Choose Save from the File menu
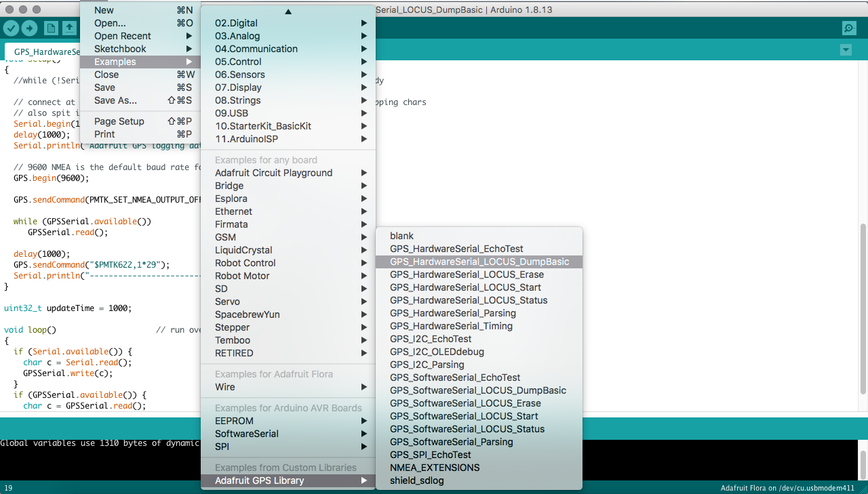Image resolution: width=868 pixels, height=494 pixels. [140, 87]
